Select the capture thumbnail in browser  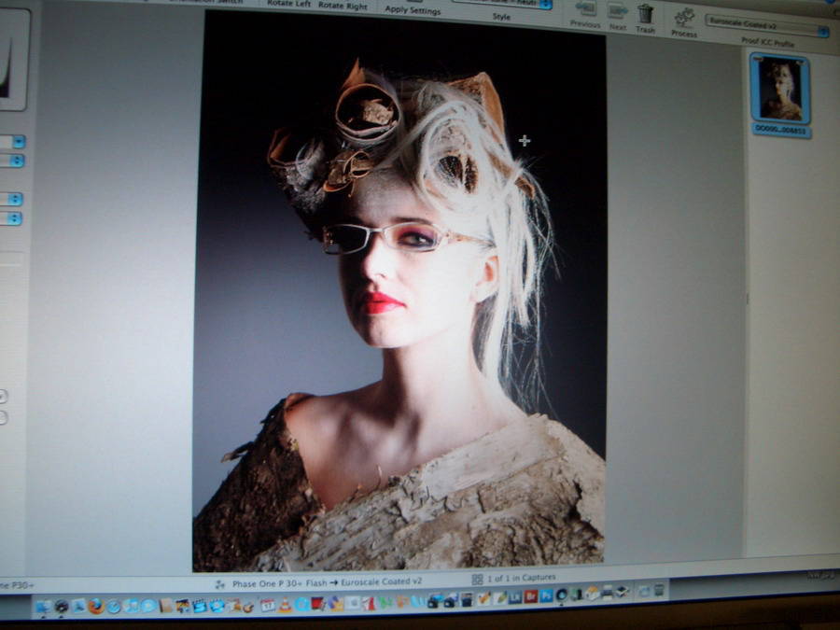(779, 90)
